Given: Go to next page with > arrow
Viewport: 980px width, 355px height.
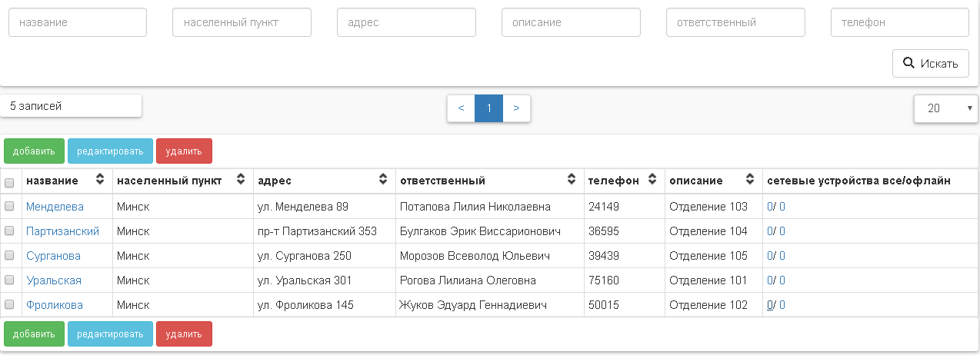Looking at the screenshot, I should pyautogui.click(x=516, y=108).
